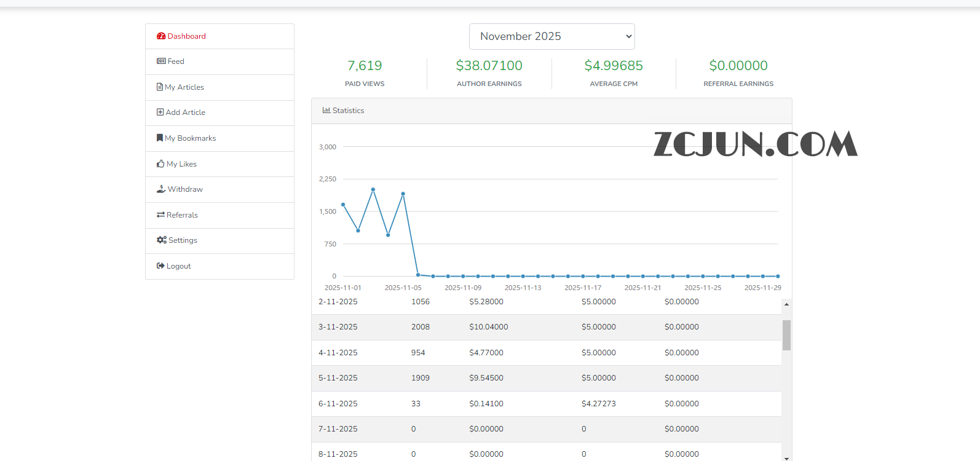980x461 pixels.
Task: Click the Dashboard gauge icon
Action: [161, 36]
